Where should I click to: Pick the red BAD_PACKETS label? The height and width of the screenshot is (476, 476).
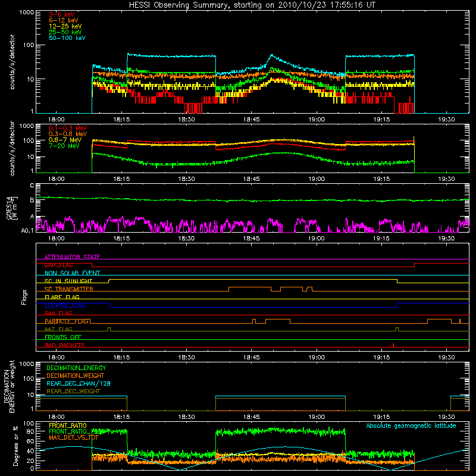coord(65,345)
